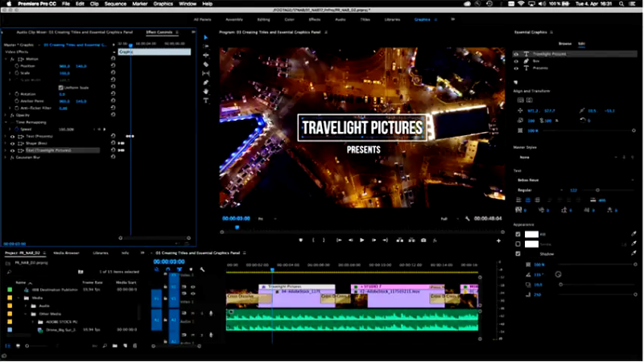Image resolution: width=644 pixels, height=362 pixels.
Task: Toggle the Uniform Scale checkbox
Action: click(x=60, y=87)
